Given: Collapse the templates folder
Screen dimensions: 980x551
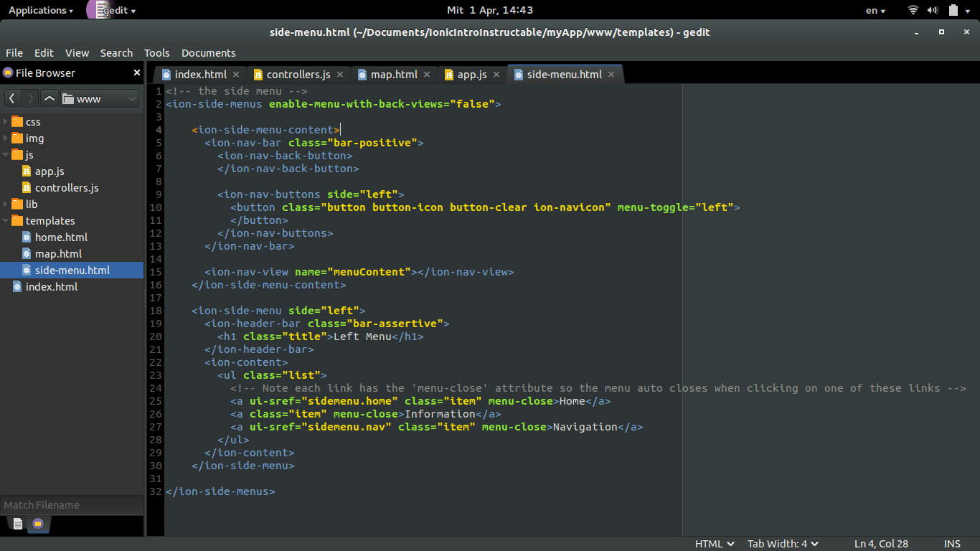Looking at the screenshot, I should pos(6,221).
